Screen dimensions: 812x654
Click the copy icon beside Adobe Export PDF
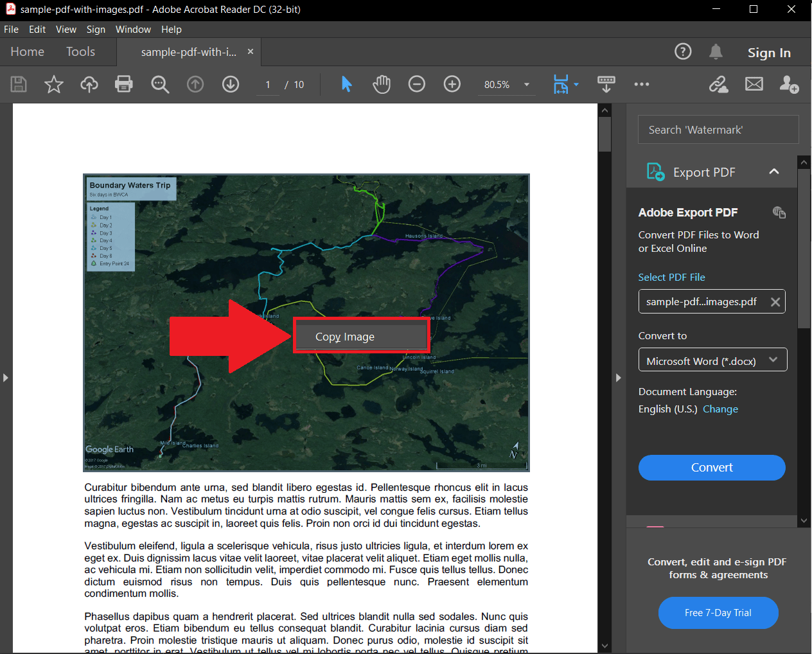(779, 212)
